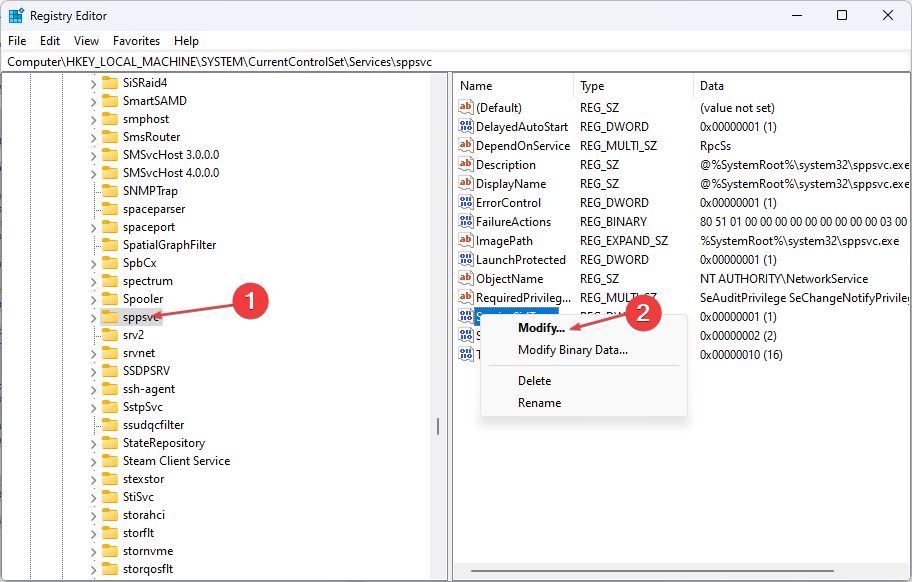Click the SmsRouter folder icon
Screen dimensions: 912x582
pyautogui.click(x=109, y=137)
